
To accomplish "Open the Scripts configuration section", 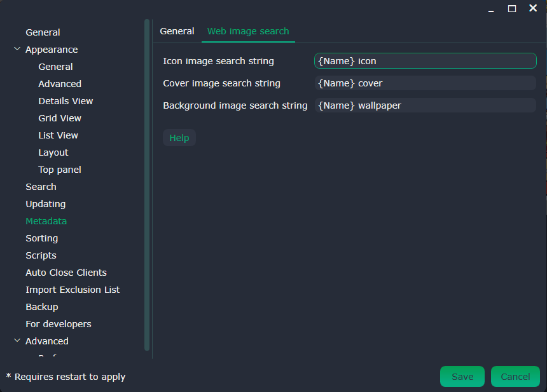I will pyautogui.click(x=41, y=255).
